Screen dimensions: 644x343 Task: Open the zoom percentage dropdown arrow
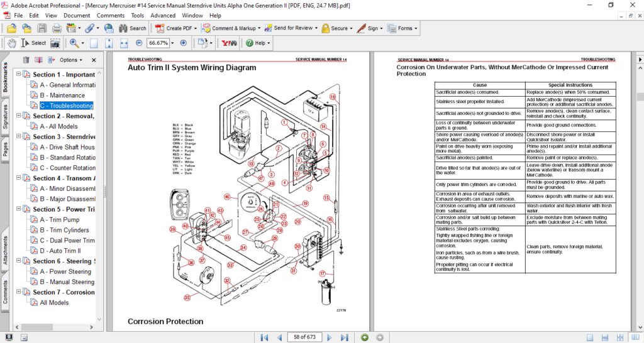coord(173,43)
